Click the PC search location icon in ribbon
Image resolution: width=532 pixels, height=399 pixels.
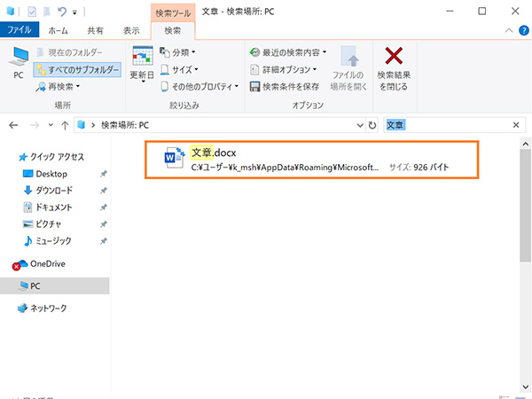click(x=19, y=63)
